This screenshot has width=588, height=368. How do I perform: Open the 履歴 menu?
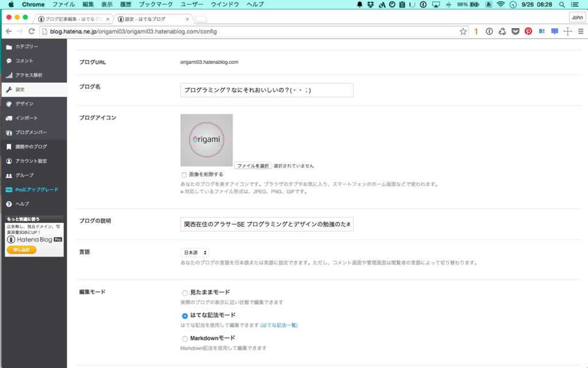[126, 5]
